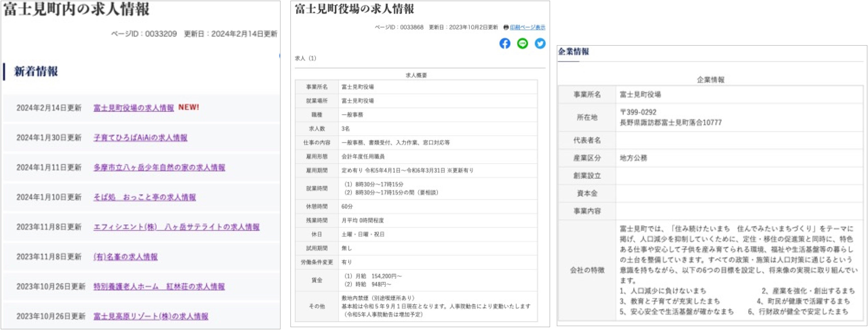Open (有)名塞の求人情報 link
Screen dimensions: 868x330
click(x=125, y=257)
